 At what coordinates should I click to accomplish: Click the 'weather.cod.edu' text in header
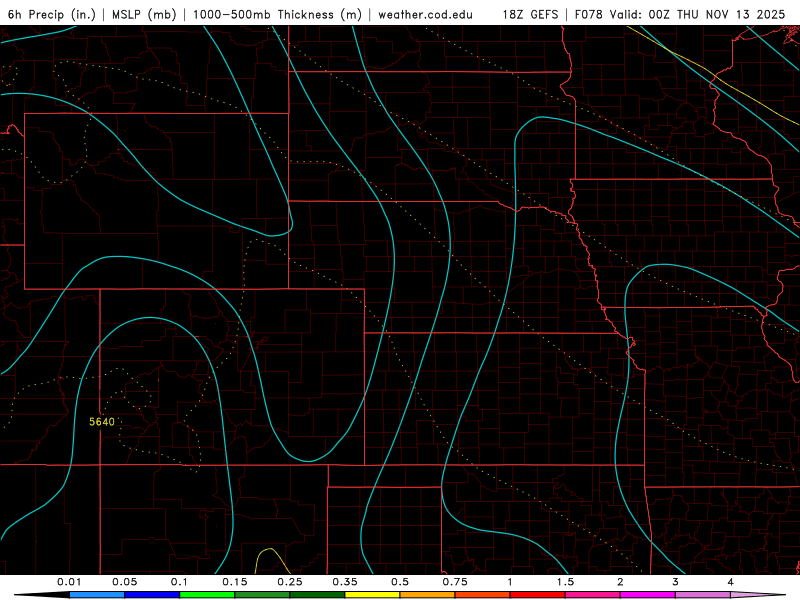(x=425, y=14)
